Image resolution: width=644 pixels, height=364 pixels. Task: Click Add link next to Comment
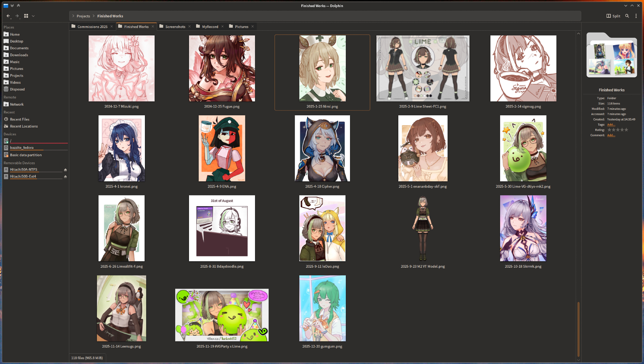point(611,135)
